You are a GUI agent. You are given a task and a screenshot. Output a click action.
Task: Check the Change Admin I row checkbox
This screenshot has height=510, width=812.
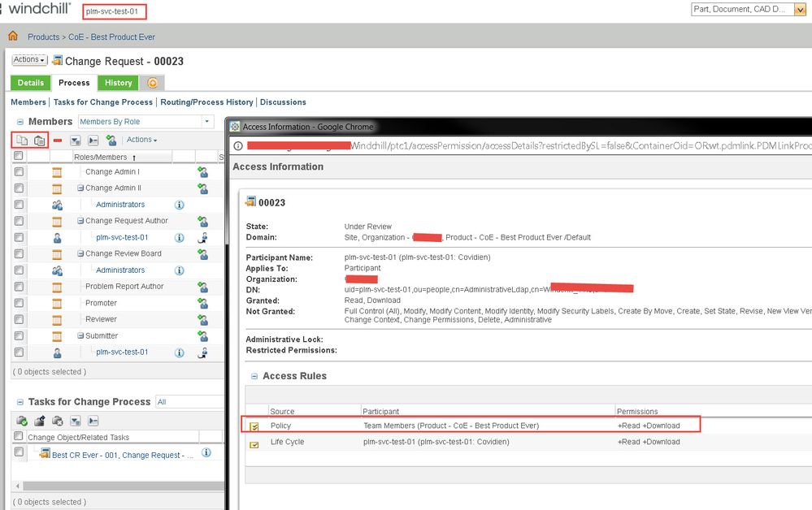pos(19,172)
